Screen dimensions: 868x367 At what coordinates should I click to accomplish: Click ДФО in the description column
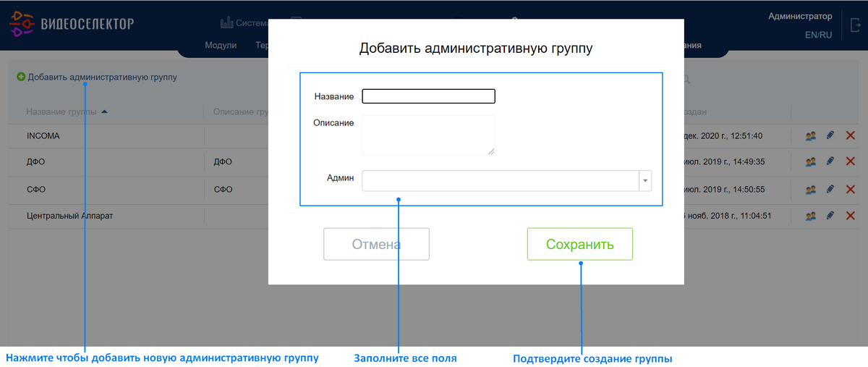coord(224,162)
